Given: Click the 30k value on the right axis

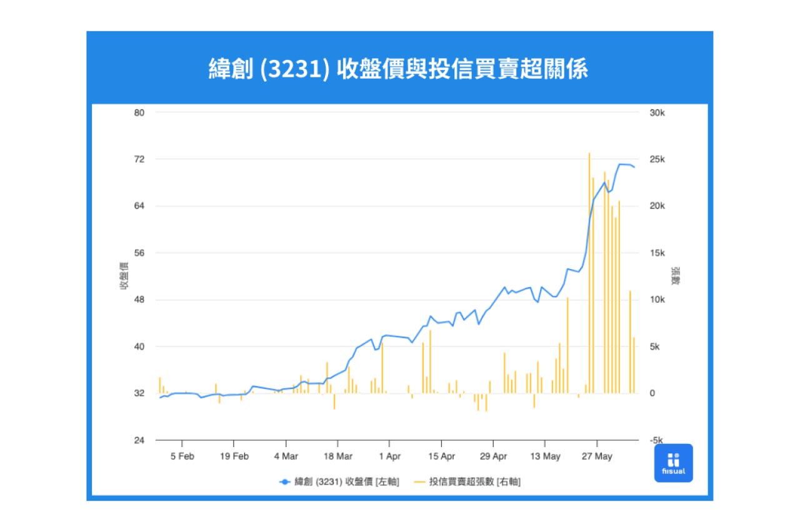Looking at the screenshot, I should 657,112.
